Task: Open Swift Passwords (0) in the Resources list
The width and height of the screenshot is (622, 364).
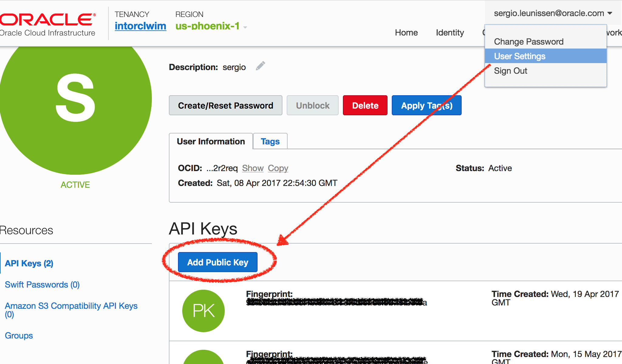Action: click(x=42, y=285)
